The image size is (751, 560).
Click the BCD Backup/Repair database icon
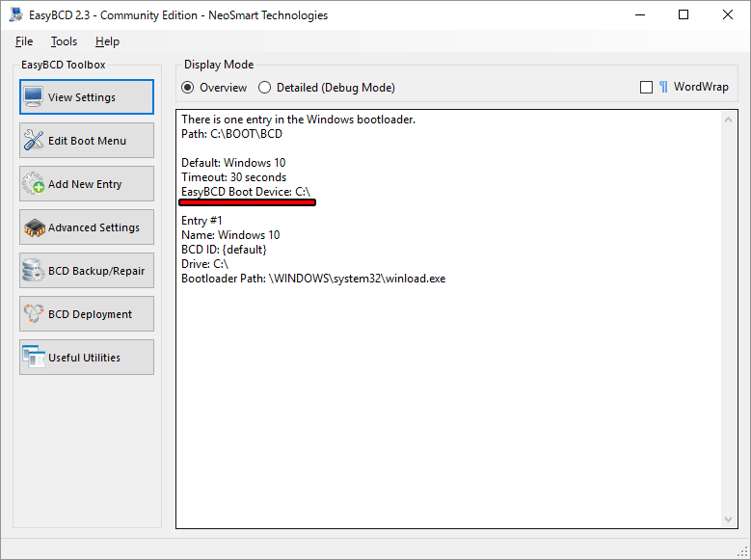[x=34, y=270]
